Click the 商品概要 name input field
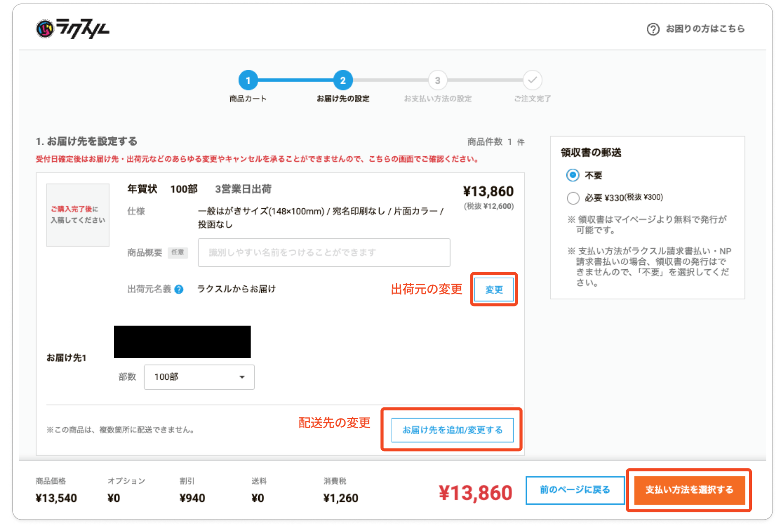This screenshot has width=780, height=532. pyautogui.click(x=324, y=252)
